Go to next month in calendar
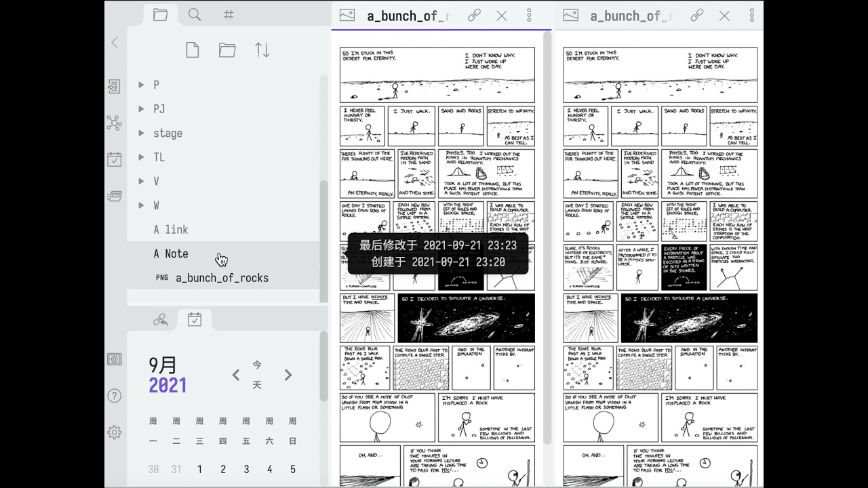 point(288,375)
